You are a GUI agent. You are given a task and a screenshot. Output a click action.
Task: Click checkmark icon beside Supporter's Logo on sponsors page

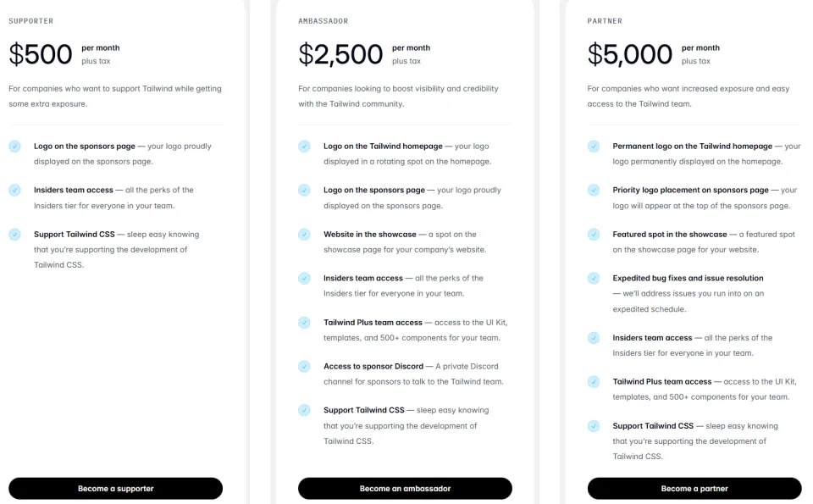(14, 147)
